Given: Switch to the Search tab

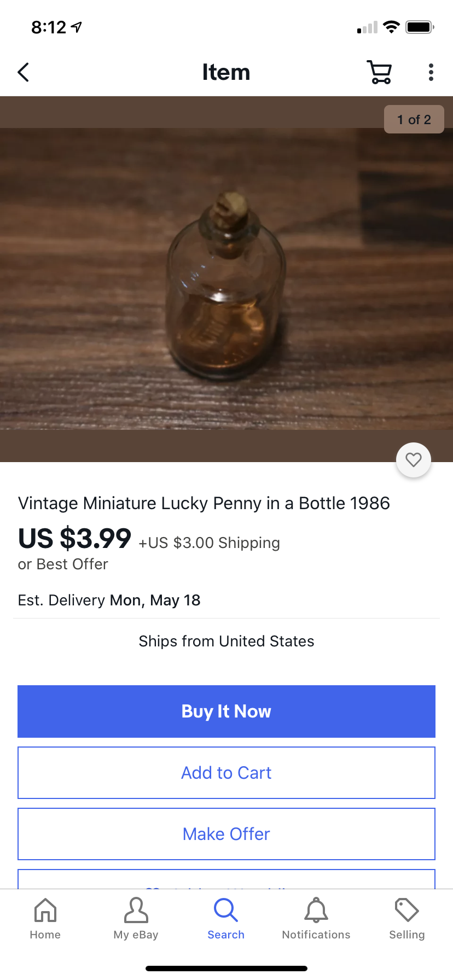Looking at the screenshot, I should (x=226, y=919).
